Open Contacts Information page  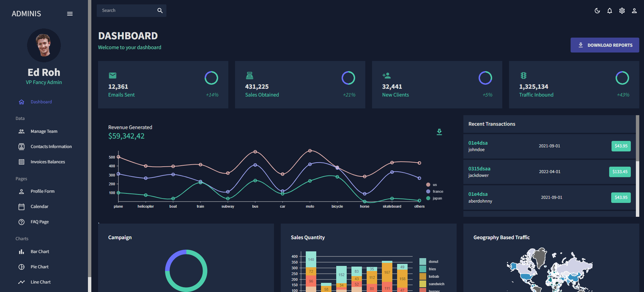click(x=51, y=147)
